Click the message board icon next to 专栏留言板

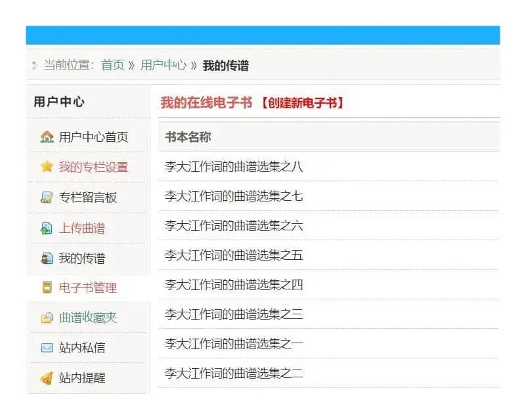tap(46, 197)
